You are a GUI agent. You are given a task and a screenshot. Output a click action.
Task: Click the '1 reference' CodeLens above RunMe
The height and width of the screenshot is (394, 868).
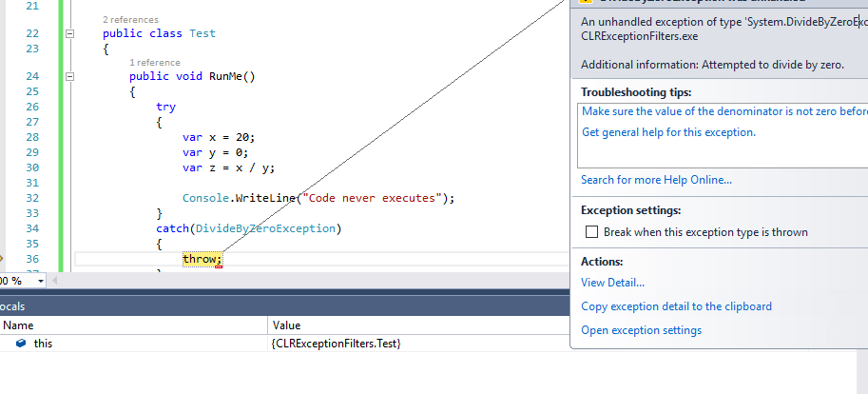(x=154, y=63)
